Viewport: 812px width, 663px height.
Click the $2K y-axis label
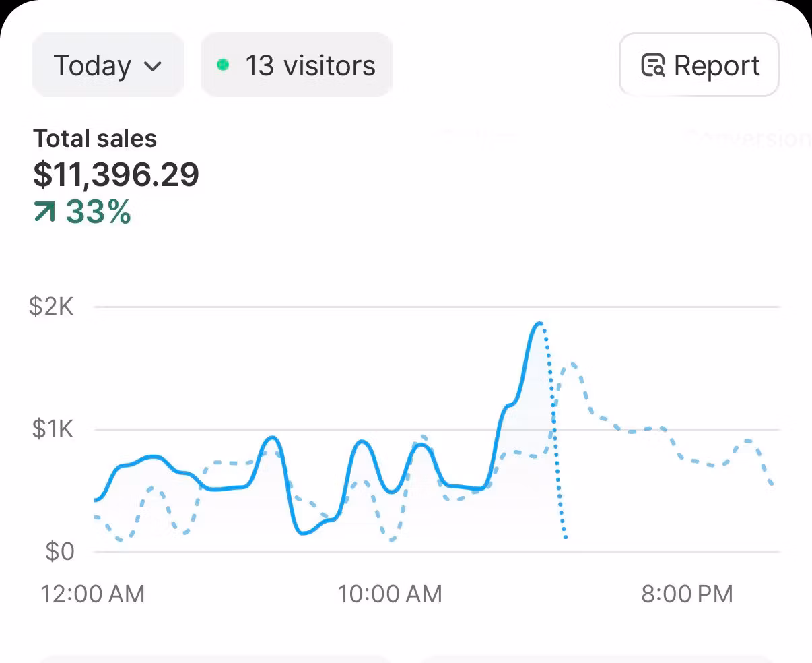51,307
